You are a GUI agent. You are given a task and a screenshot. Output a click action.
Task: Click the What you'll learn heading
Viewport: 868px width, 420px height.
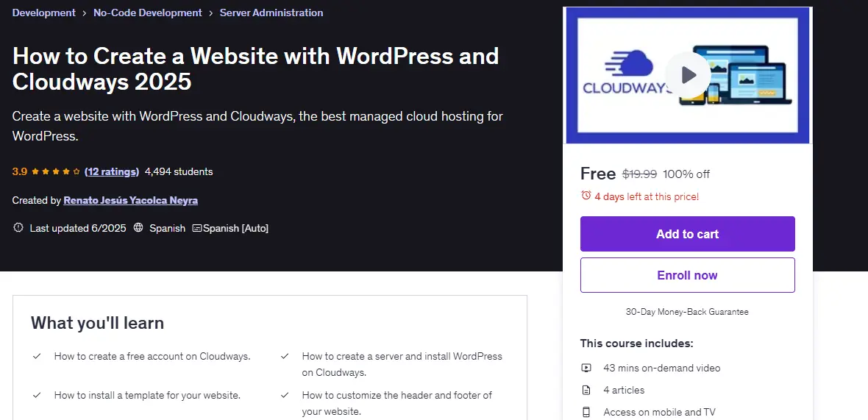[97, 323]
